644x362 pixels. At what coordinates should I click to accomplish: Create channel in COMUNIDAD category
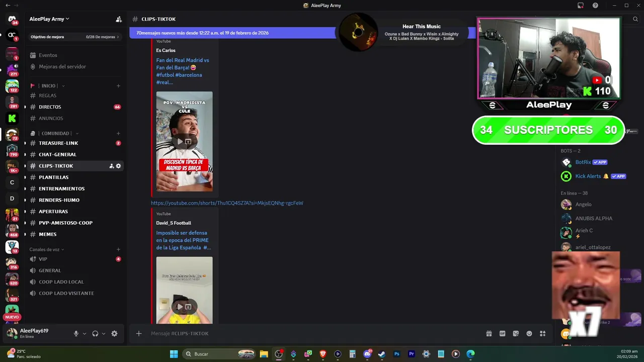point(118,134)
